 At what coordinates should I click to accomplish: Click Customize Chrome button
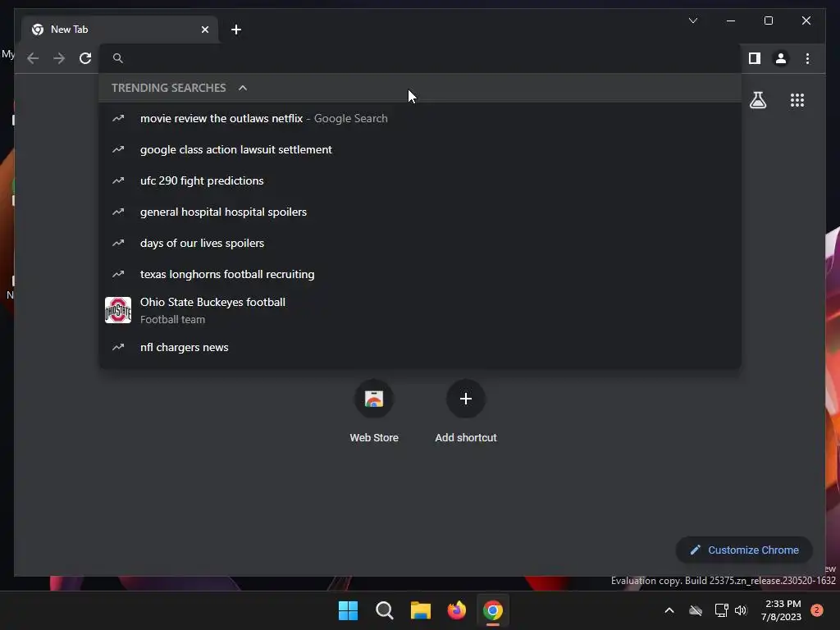[x=744, y=550]
